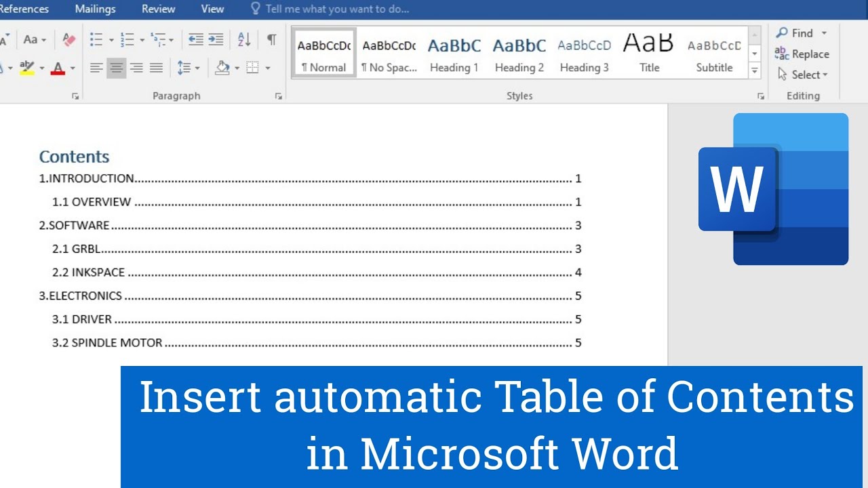This screenshot has width=868, height=488.
Task: Open the shading color dropdown arrow
Action: click(237, 68)
